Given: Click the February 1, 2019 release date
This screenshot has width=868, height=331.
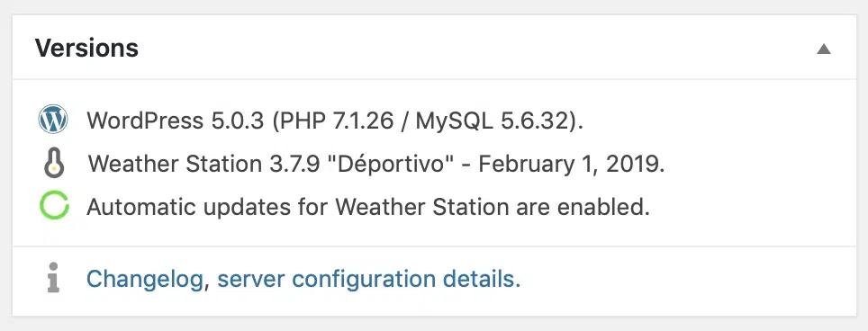Looking at the screenshot, I should coord(570,164).
